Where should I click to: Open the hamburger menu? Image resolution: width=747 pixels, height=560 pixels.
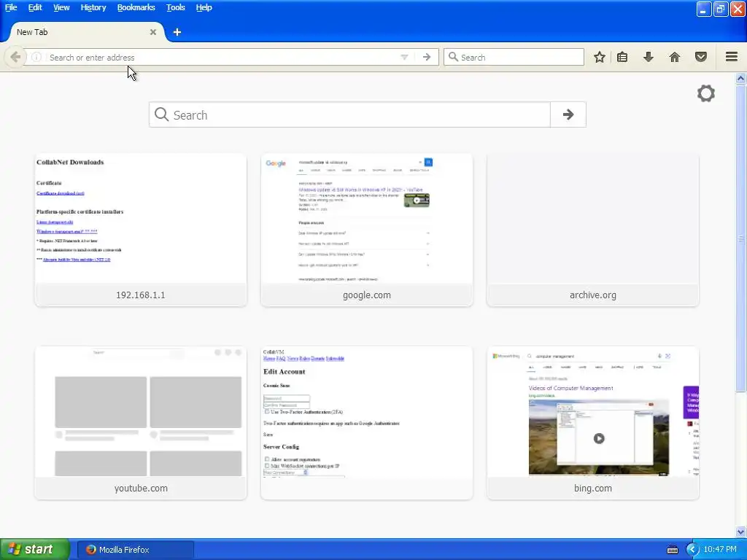pos(732,57)
